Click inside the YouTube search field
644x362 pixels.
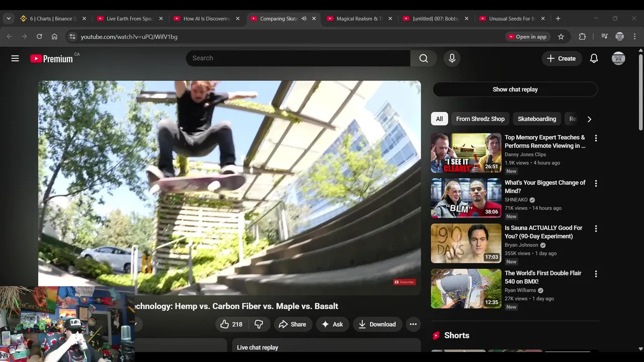click(298, 58)
